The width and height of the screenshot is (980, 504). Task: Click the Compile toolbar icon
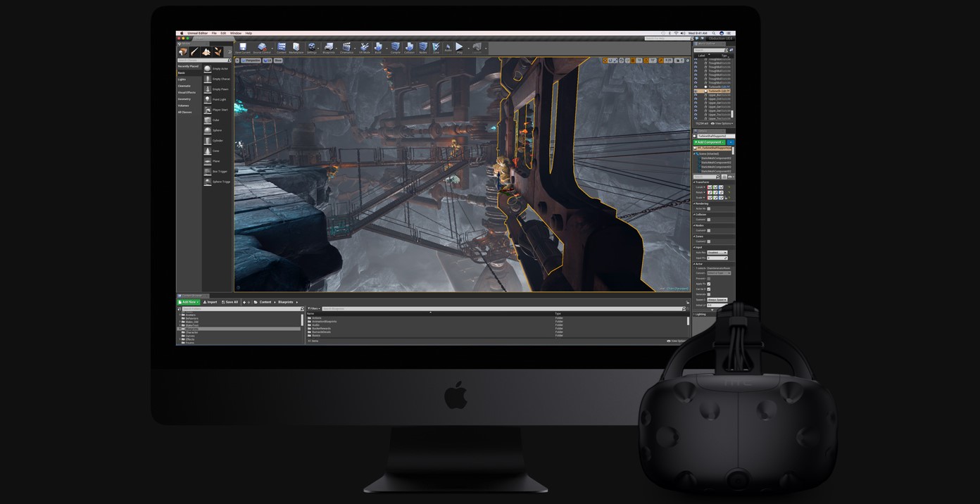(396, 48)
